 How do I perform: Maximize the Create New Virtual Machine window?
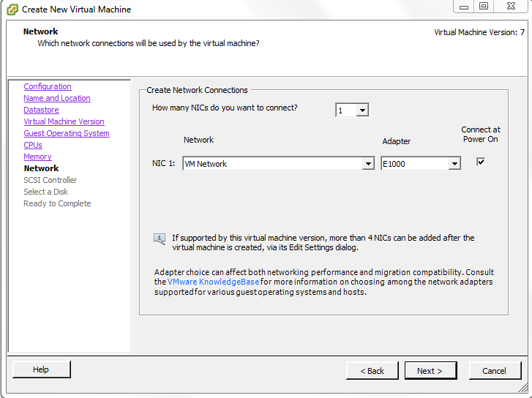tap(484, 7)
